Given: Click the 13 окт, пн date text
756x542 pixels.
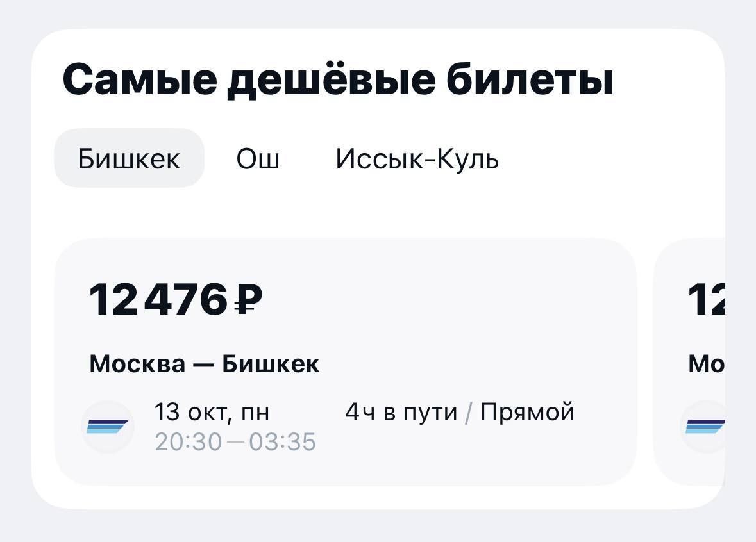Looking at the screenshot, I should click(212, 413).
